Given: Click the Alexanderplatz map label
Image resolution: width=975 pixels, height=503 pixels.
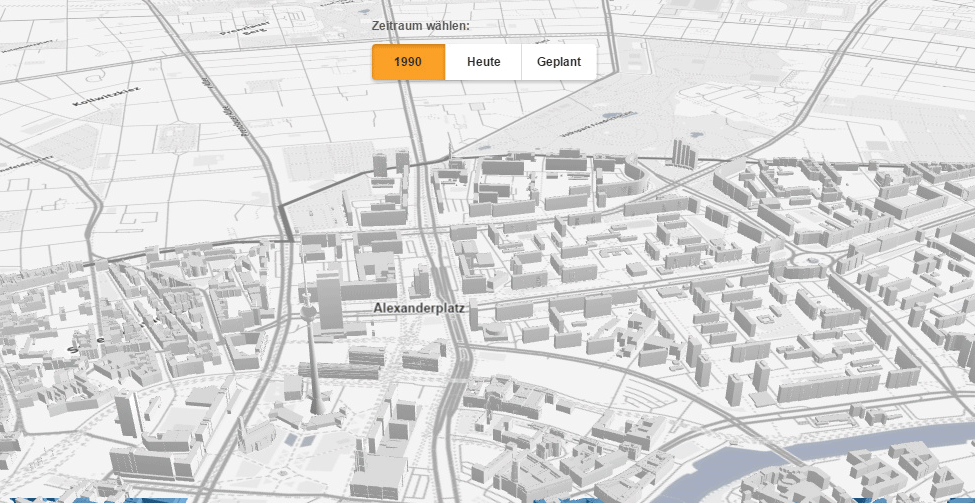Looking at the screenshot, I should [x=420, y=309].
